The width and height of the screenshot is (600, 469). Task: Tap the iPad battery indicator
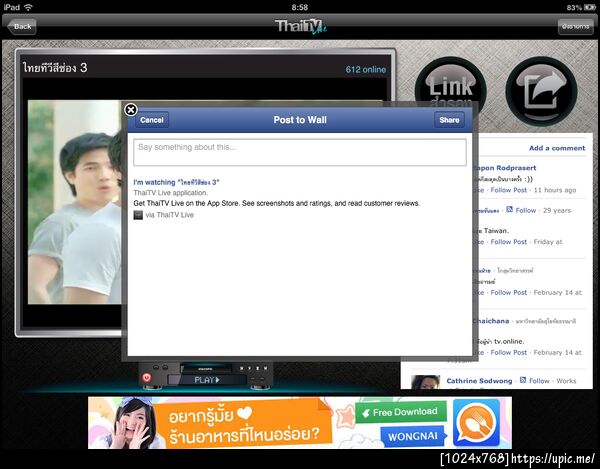click(589, 7)
